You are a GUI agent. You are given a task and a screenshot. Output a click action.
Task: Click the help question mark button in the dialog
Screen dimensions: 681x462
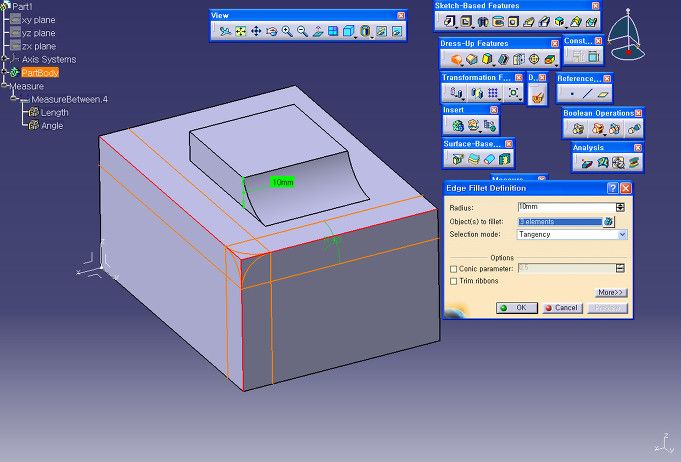point(612,188)
